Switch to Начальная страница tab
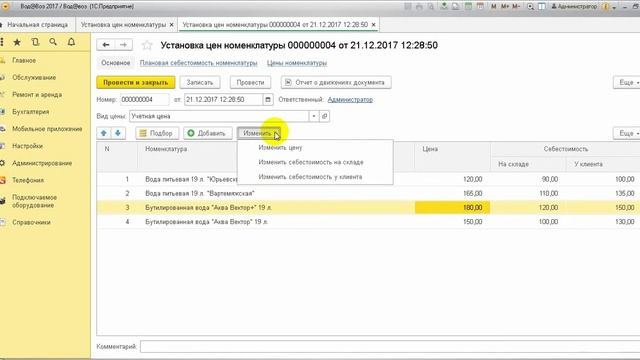 (x=38, y=25)
